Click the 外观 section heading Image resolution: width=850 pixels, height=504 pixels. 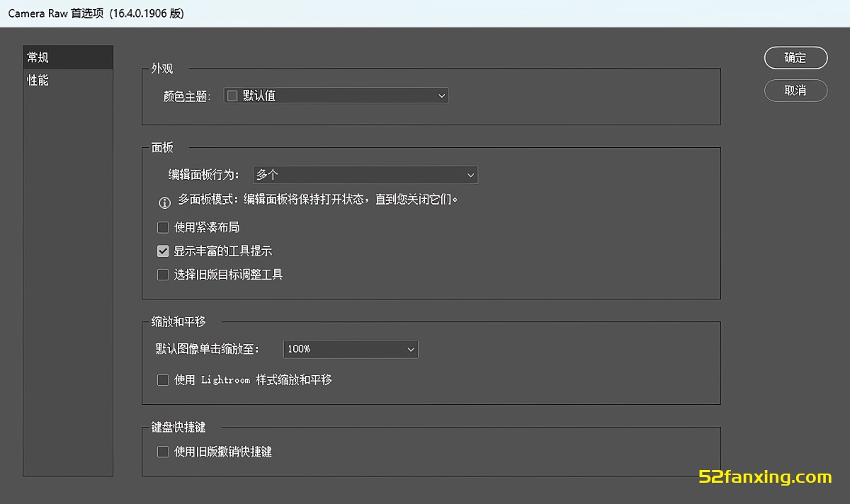pyautogui.click(x=162, y=69)
